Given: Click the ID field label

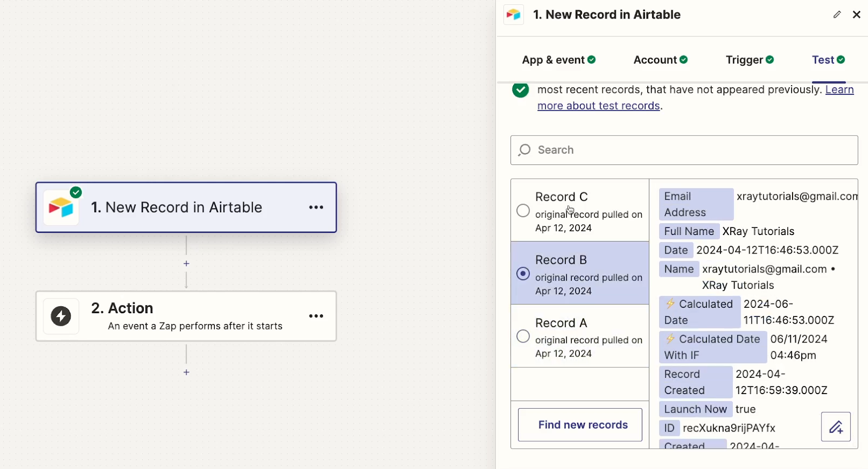Looking at the screenshot, I should [x=669, y=428].
